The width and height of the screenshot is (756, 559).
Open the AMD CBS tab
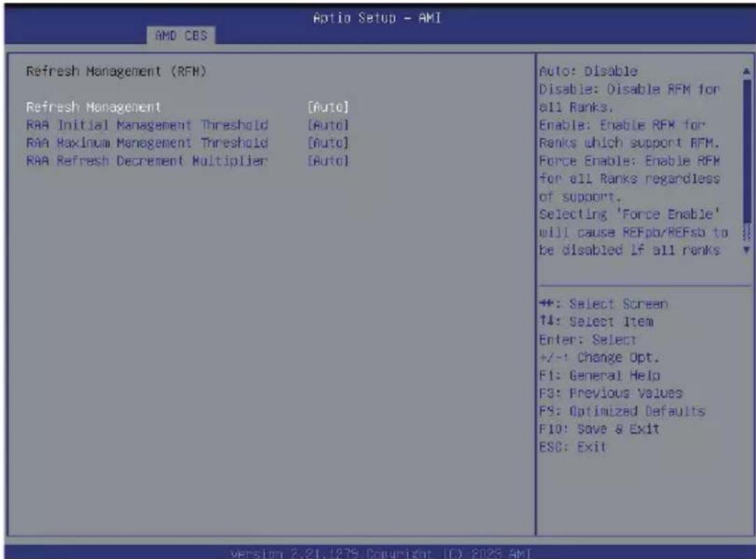pos(181,36)
